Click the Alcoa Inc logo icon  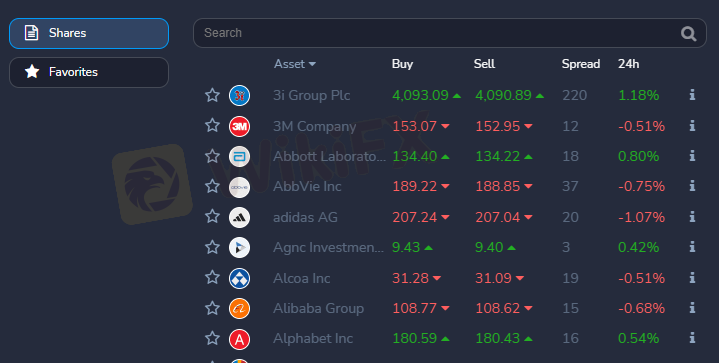tap(239, 278)
